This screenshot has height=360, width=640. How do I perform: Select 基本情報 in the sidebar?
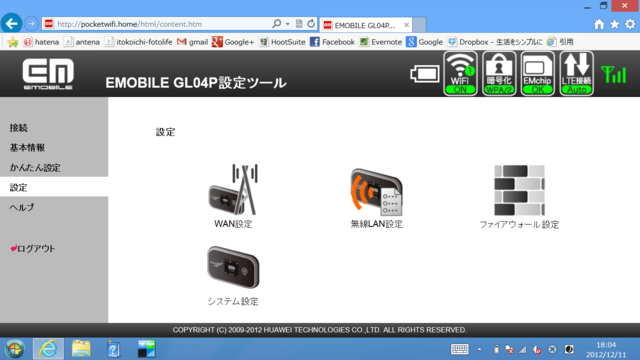tap(27, 148)
